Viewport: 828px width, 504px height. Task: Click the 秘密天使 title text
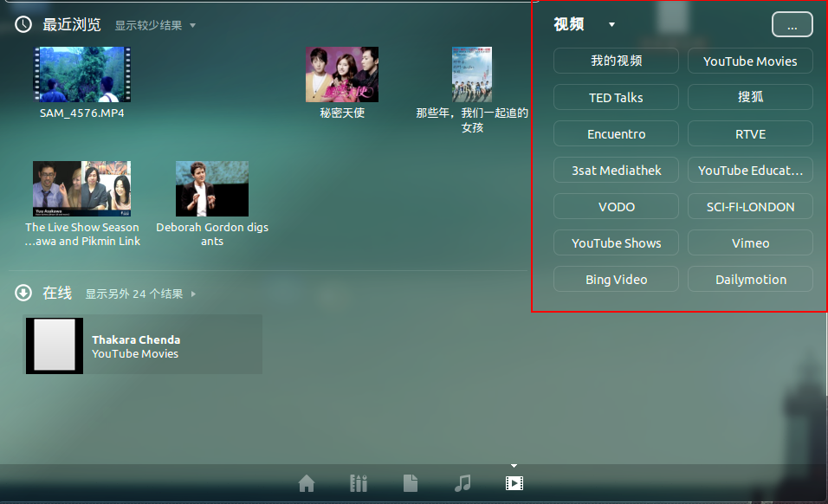(x=342, y=113)
